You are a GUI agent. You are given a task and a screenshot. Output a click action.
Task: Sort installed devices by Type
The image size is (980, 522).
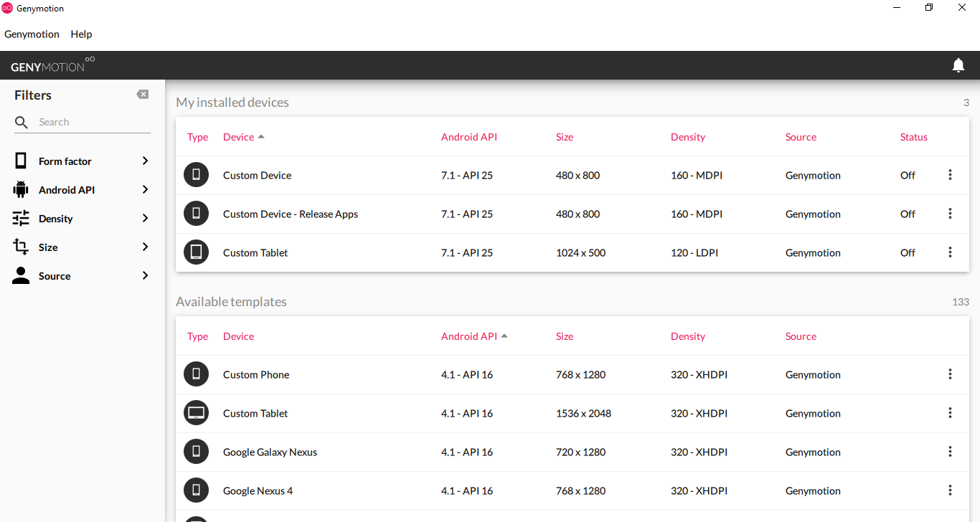pyautogui.click(x=197, y=137)
